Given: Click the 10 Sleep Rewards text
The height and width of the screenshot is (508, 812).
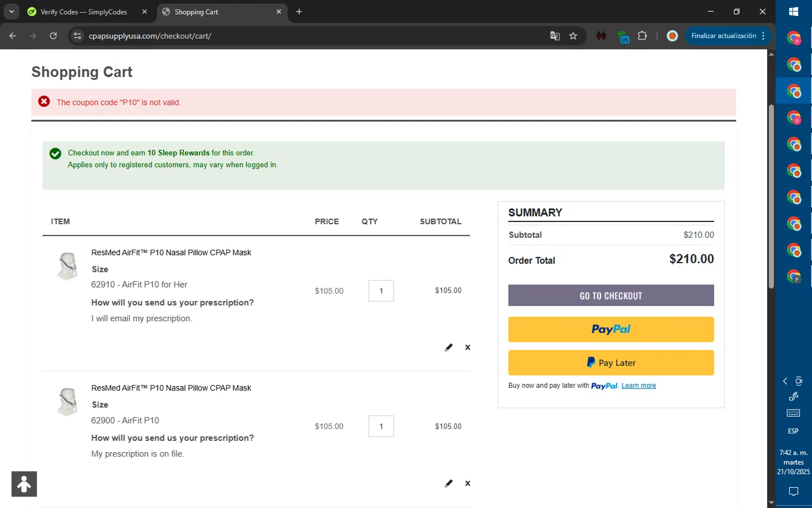Looking at the screenshot, I should click(x=178, y=153).
